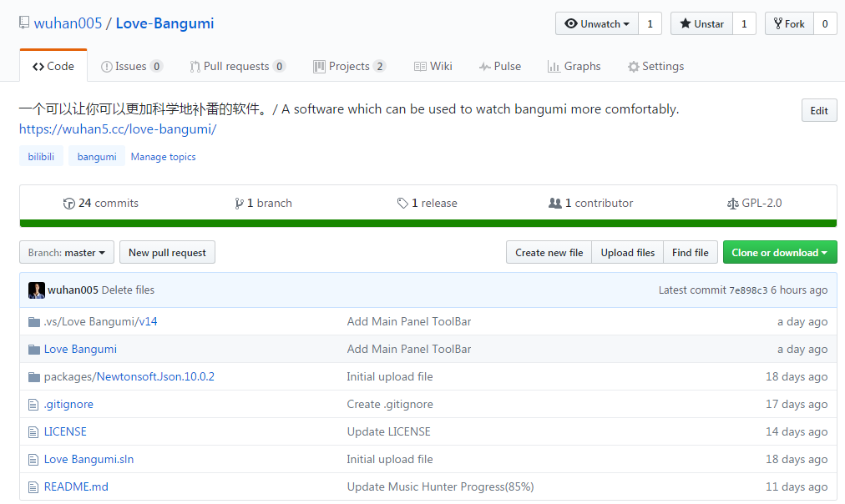This screenshot has width=845, height=504.
Task: Click Manage topics
Action: pos(164,157)
